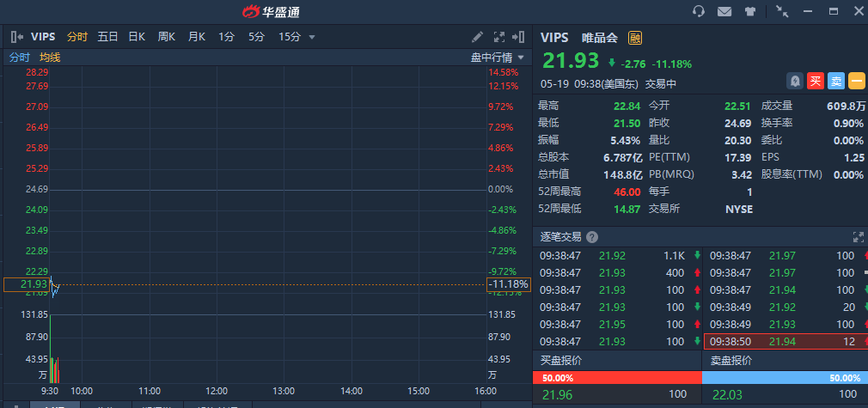Switch to the 日K chart tab
The height and width of the screenshot is (408, 868).
click(137, 37)
